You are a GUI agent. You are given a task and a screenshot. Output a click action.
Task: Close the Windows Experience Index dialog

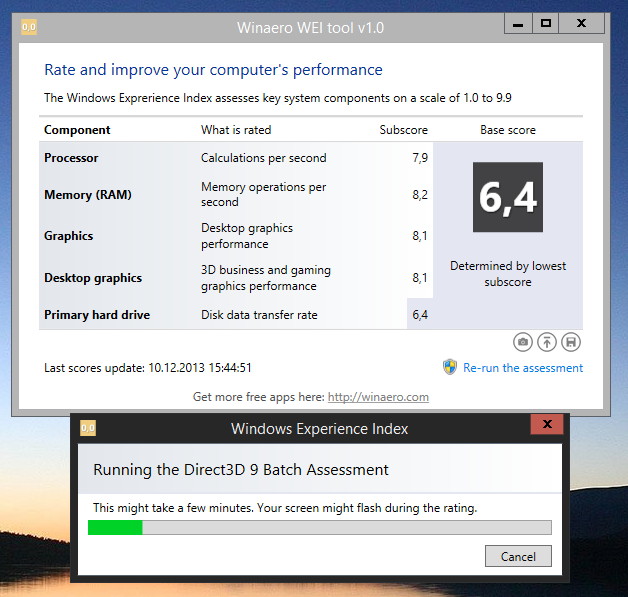pos(547,424)
